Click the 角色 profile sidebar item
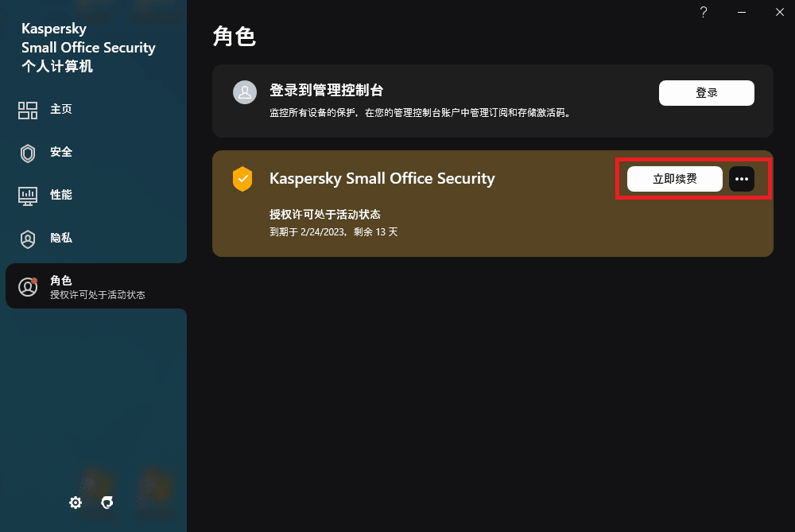Screen dimensions: 795x532 point(95,287)
